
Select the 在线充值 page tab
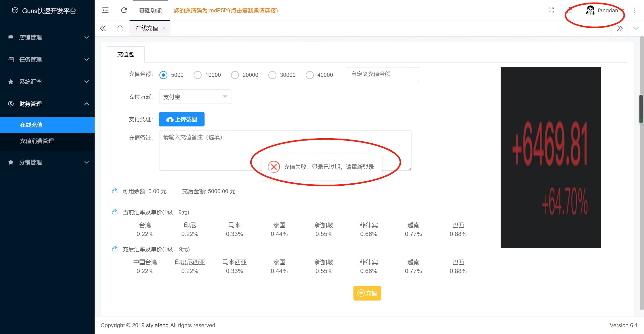coord(147,28)
